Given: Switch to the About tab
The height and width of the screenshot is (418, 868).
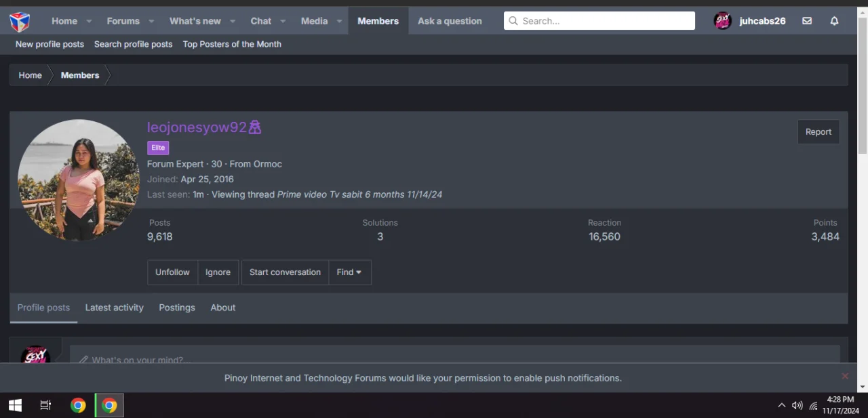Looking at the screenshot, I should point(222,308).
